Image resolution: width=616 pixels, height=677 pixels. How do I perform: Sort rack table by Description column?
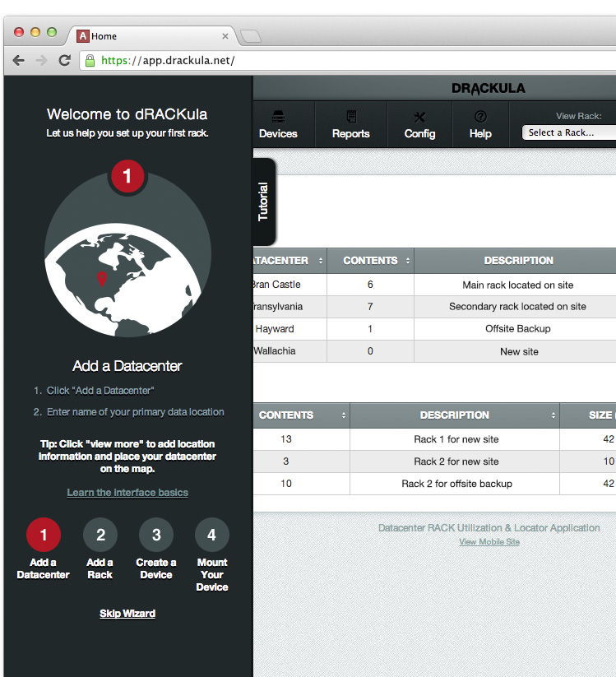pyautogui.click(x=455, y=415)
